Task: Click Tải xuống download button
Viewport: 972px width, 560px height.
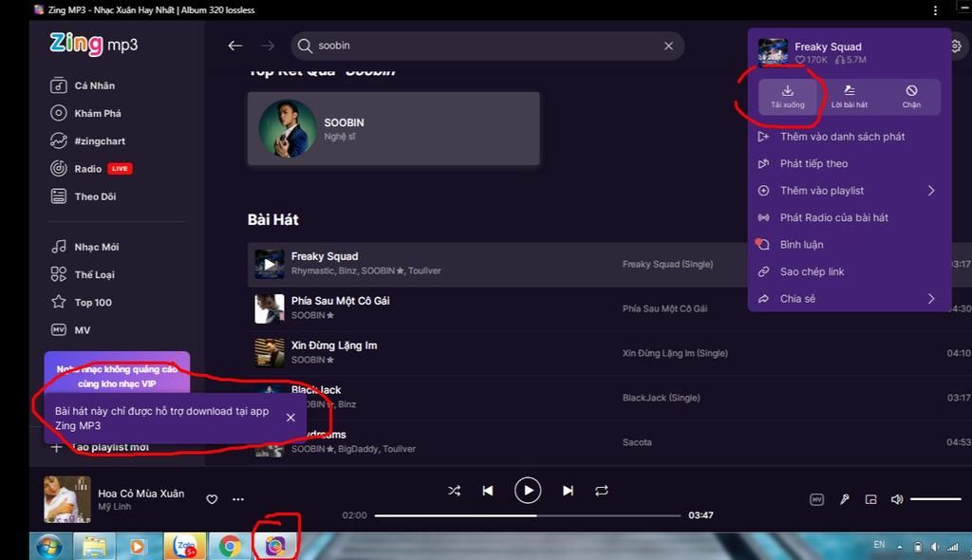Action: tap(787, 97)
